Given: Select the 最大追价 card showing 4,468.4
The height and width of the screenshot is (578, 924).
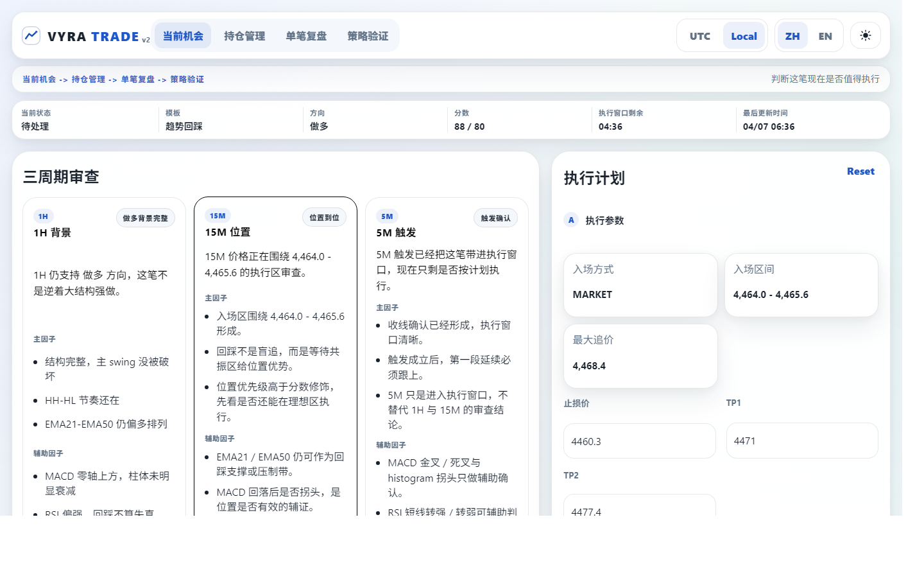Looking at the screenshot, I should tap(640, 356).
